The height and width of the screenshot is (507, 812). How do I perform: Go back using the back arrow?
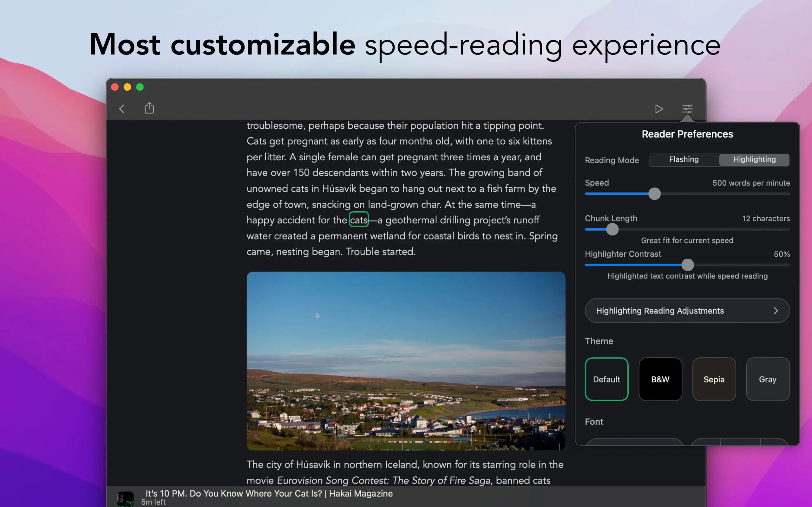(x=122, y=109)
